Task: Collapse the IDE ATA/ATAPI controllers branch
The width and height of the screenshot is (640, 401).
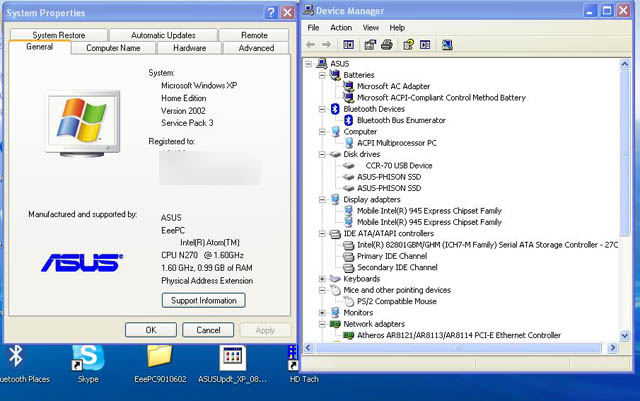Action: (322, 234)
